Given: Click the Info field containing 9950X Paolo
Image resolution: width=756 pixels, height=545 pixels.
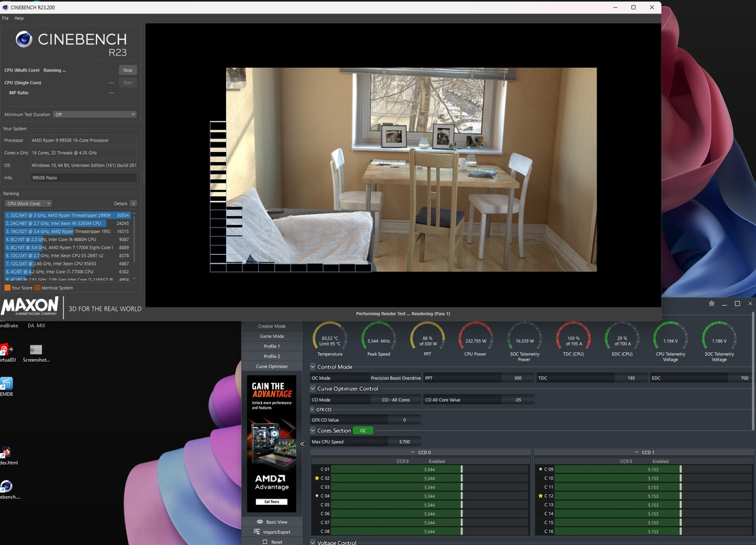Looking at the screenshot, I should [83, 178].
